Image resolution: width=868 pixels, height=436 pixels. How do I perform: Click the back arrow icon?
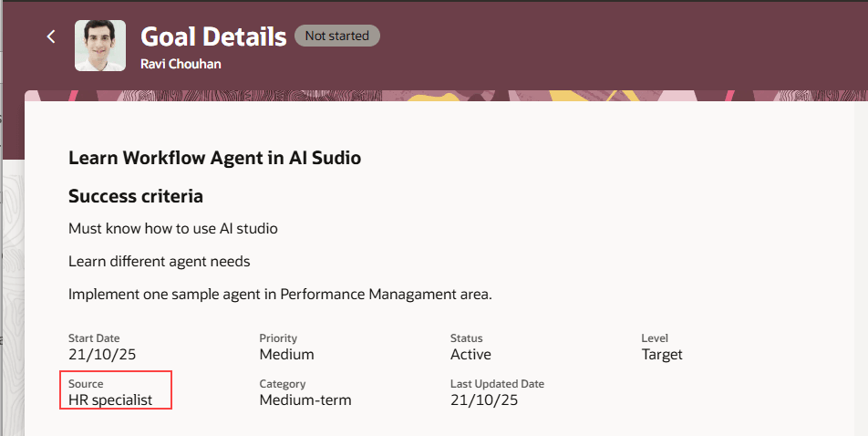coord(51,36)
